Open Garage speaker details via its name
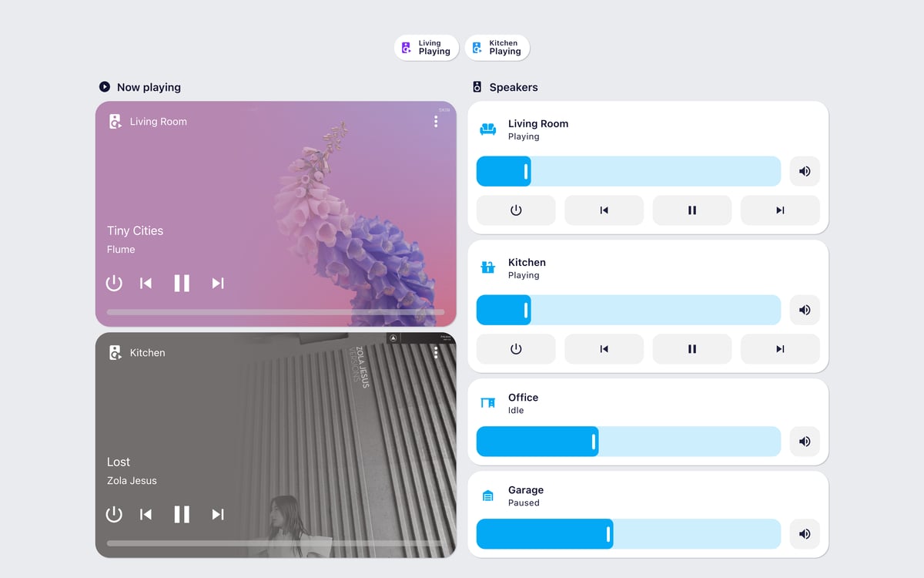The width and height of the screenshot is (924, 578). 526,490
